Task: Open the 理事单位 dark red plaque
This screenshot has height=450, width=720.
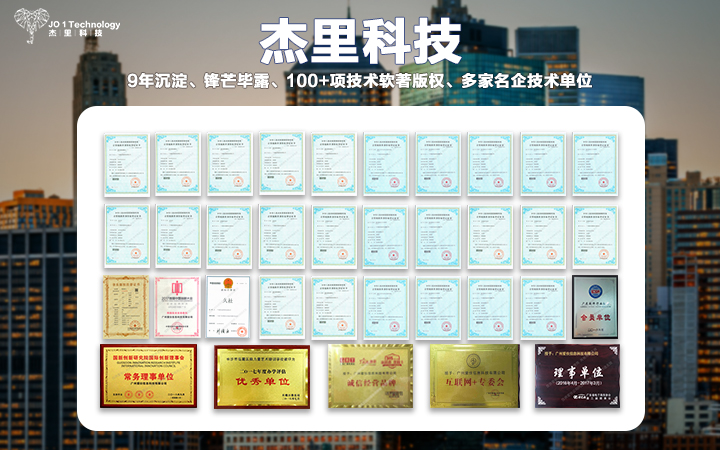Action: point(577,376)
